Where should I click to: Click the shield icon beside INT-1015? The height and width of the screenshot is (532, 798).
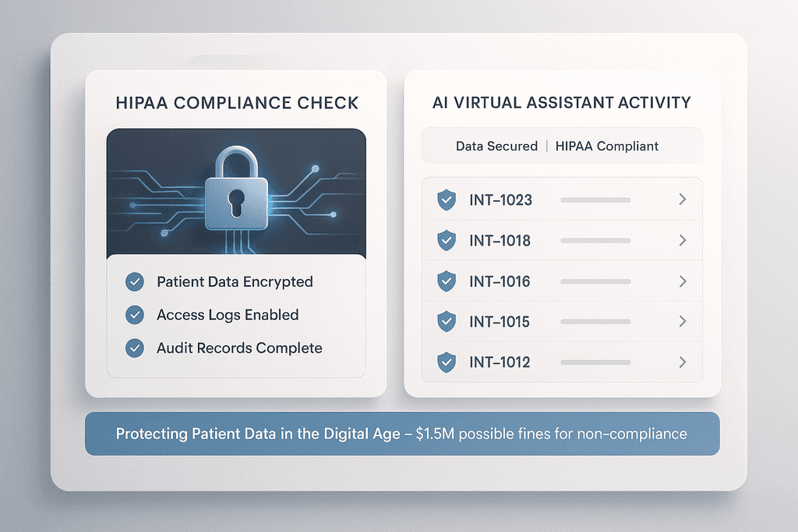pyautogui.click(x=447, y=322)
